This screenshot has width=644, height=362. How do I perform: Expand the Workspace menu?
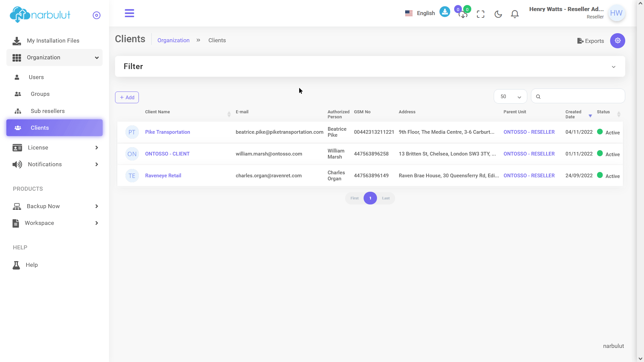coord(54,223)
